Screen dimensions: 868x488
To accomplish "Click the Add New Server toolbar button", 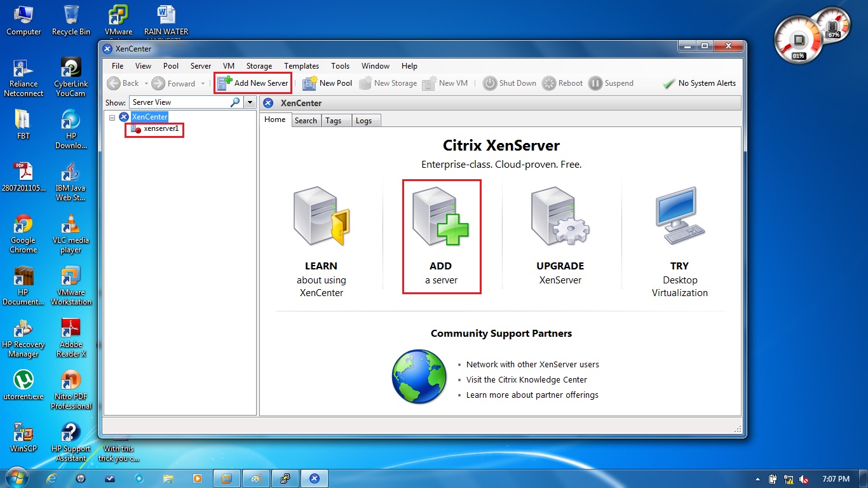I will [253, 83].
